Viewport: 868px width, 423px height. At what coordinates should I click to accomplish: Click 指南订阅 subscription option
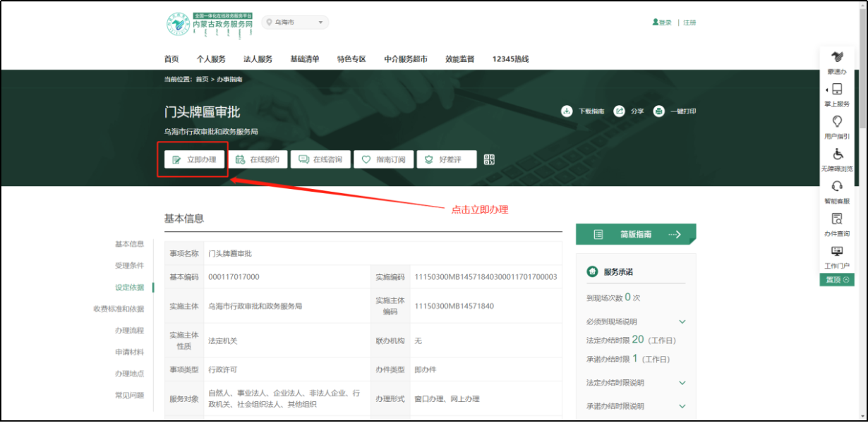pyautogui.click(x=384, y=159)
